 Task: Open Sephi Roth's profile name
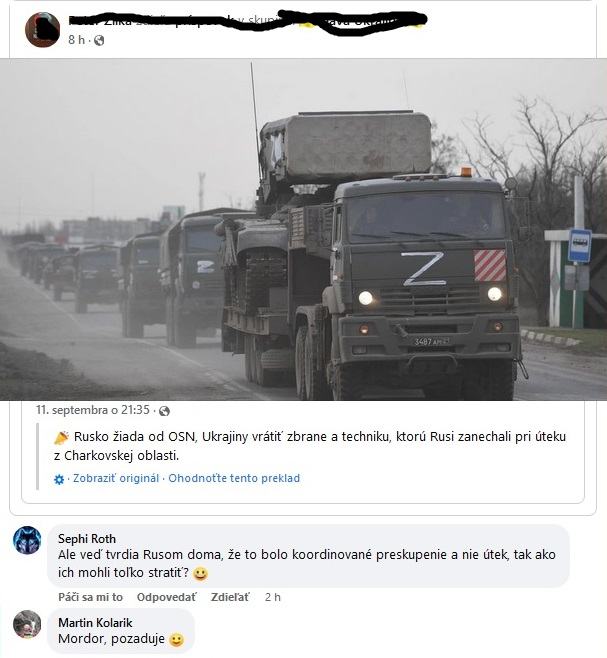87,539
